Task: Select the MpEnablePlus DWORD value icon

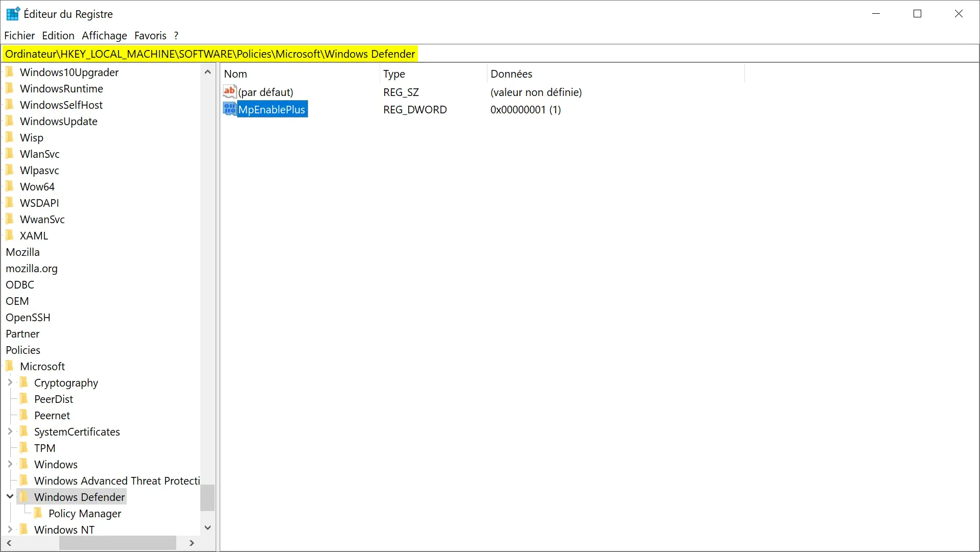Action: [230, 109]
